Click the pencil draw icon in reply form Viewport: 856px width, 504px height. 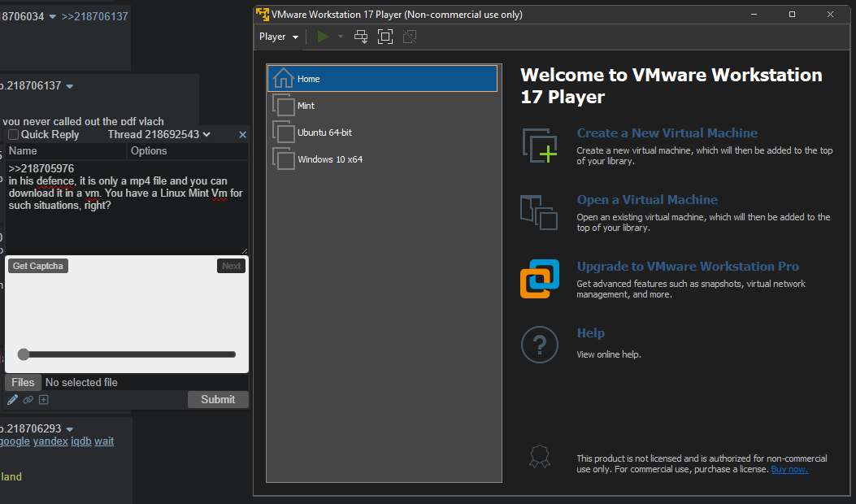coord(12,400)
